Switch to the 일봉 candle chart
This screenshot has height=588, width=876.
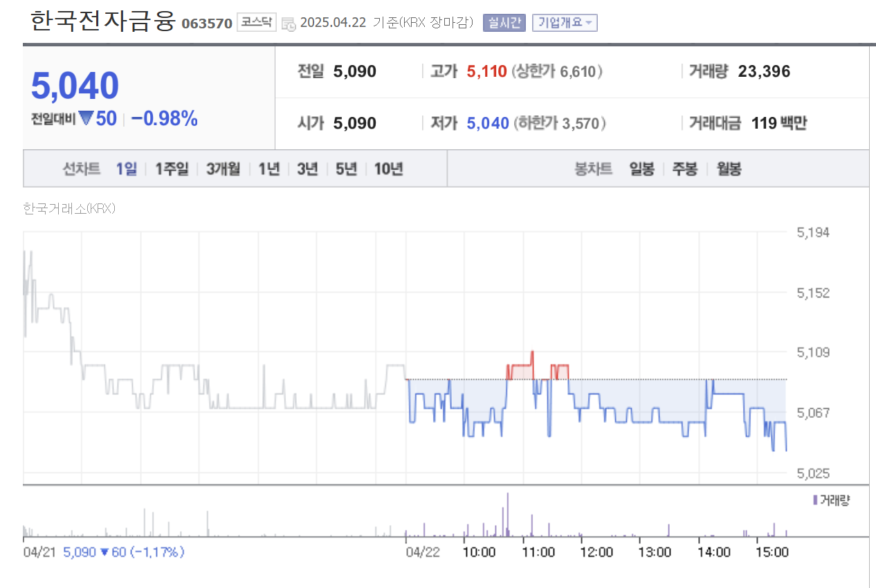click(641, 169)
